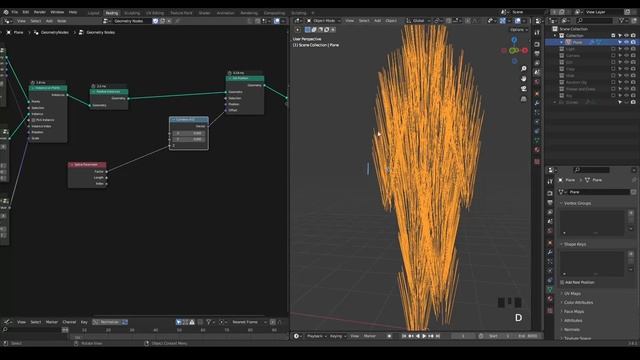640x360 pixels.
Task: Switch to the Layout workspace tab
Action: coord(93,13)
